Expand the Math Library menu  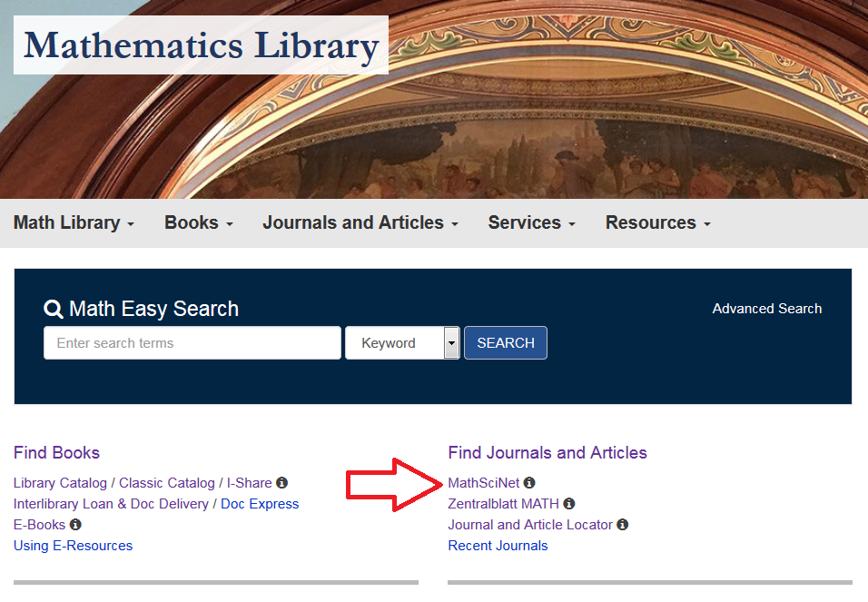click(74, 223)
